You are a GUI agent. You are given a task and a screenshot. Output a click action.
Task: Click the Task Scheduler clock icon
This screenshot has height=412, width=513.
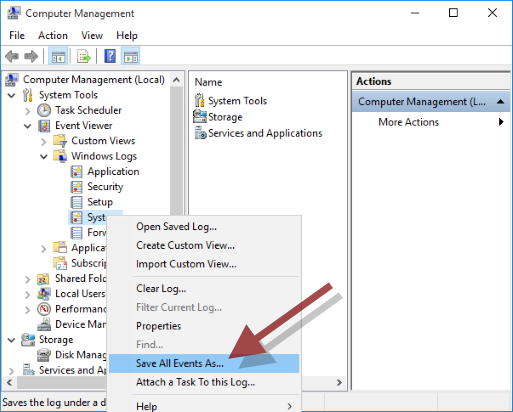pos(44,110)
